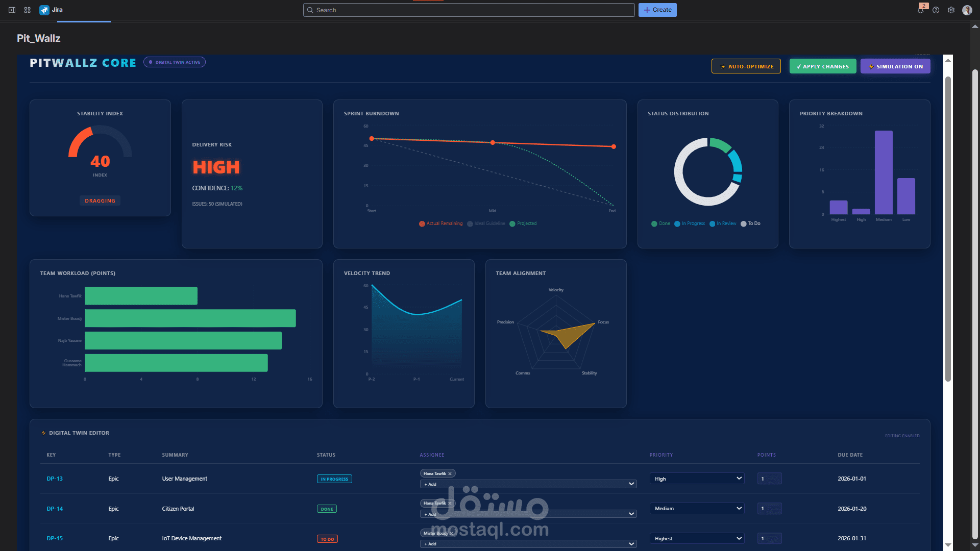Screen dimensions: 980x551
Task: Click the Auto-Optimize button
Action: click(746, 66)
